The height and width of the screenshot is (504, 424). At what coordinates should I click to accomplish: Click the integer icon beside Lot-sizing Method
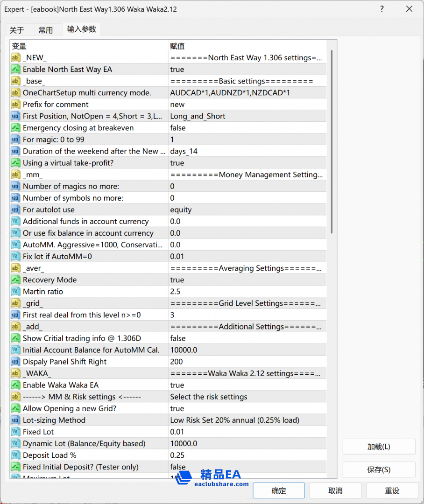coord(16,420)
